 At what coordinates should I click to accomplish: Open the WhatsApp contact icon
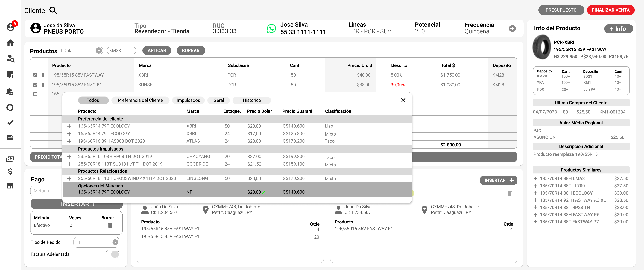pos(271,28)
